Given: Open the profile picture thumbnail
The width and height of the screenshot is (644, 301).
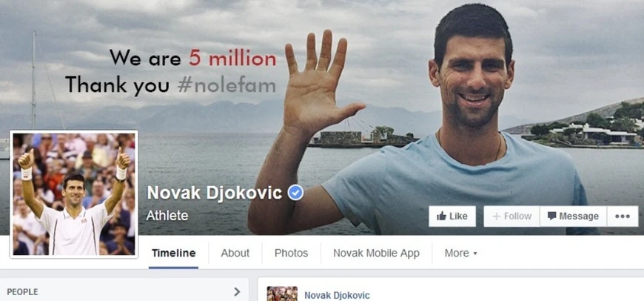Looking at the screenshot, I should [x=74, y=194].
